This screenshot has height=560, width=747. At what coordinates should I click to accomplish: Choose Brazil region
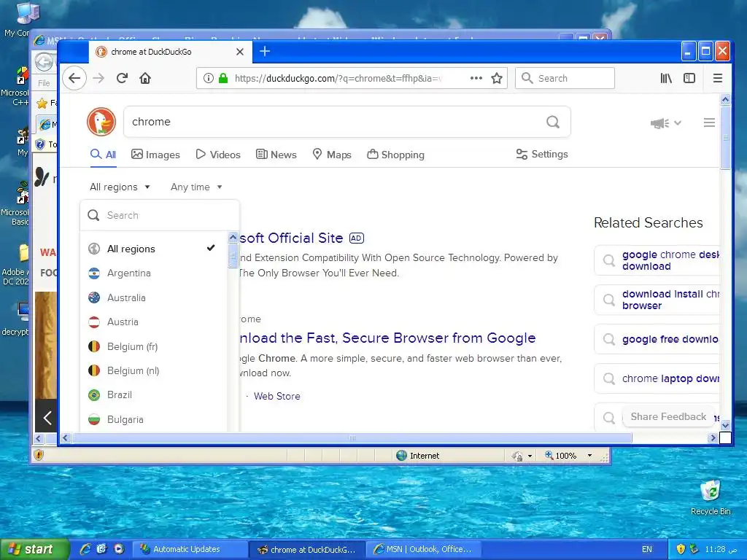click(153, 394)
